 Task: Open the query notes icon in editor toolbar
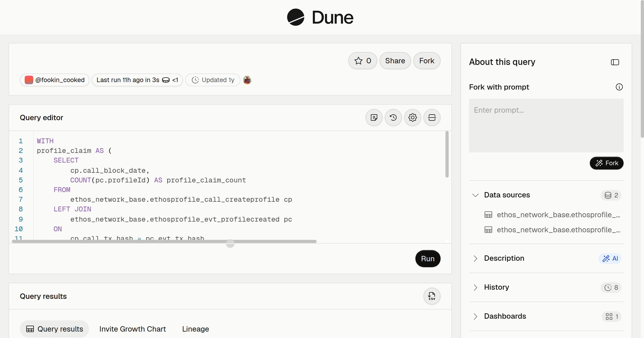pos(374,117)
